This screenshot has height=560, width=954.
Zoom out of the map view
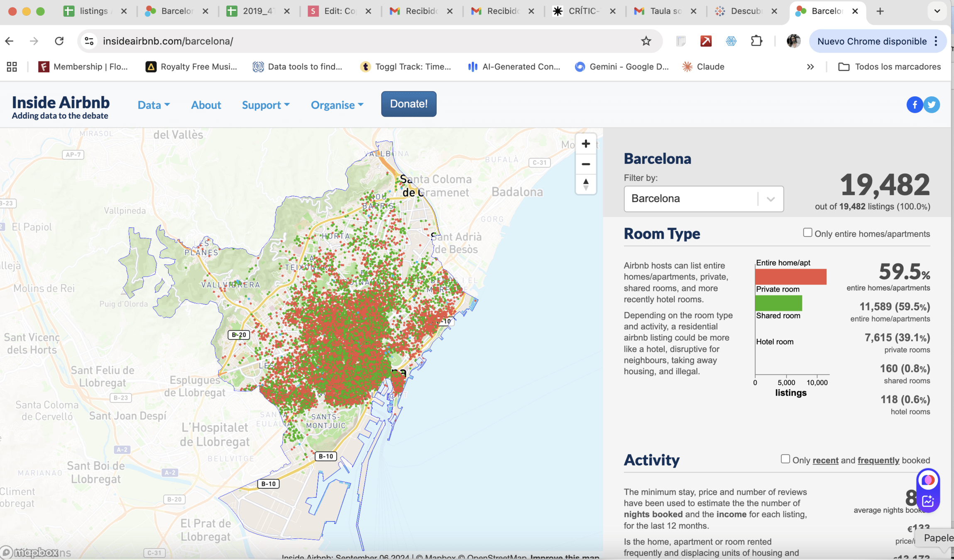585,164
